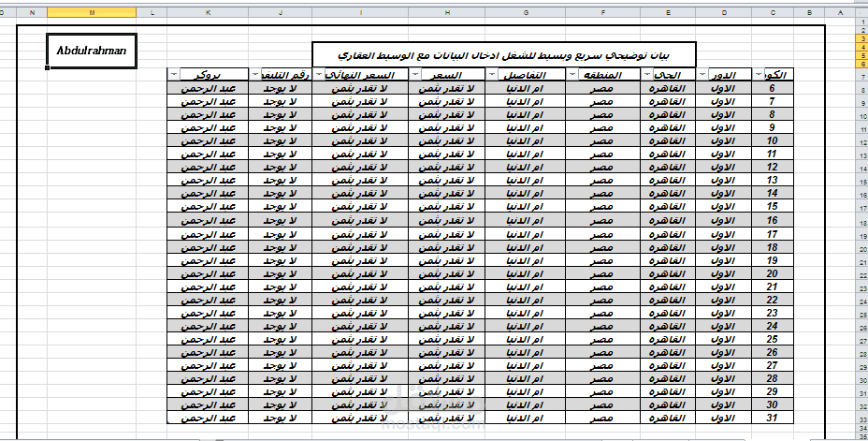Open the filter dropdown on الحى header
This screenshot has width=868, height=441.
(648, 74)
